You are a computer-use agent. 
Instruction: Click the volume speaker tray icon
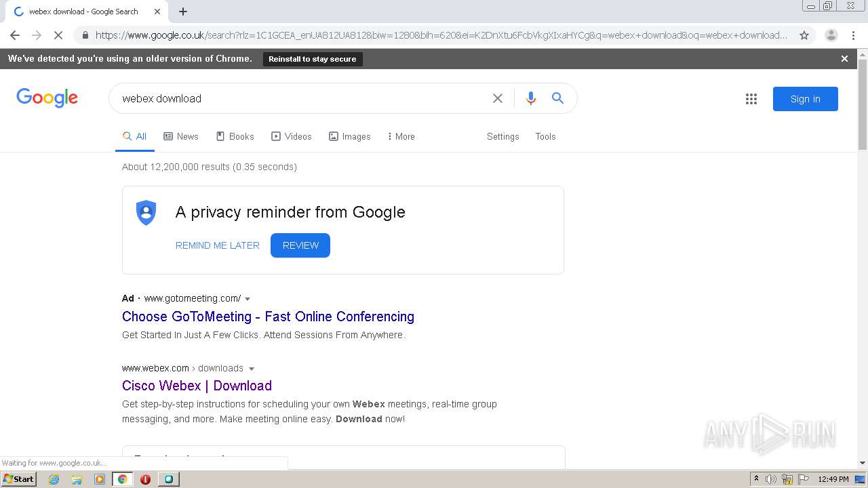pyautogui.click(x=771, y=479)
